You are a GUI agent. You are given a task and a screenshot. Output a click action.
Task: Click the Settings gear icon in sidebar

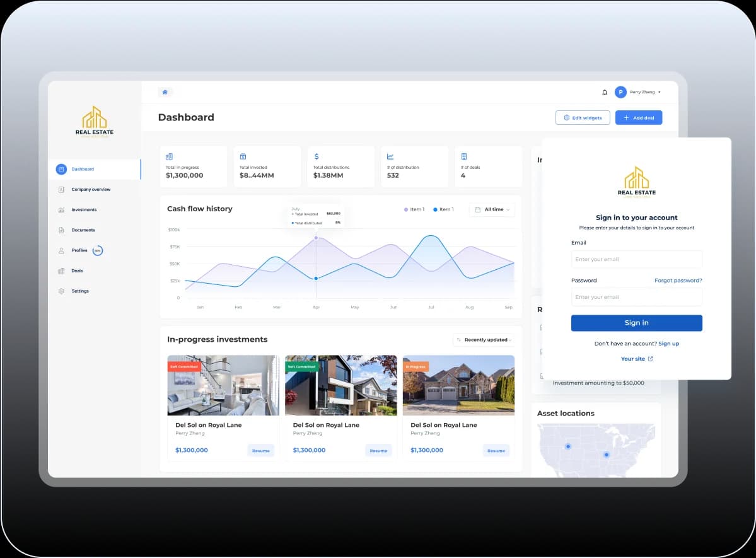61,291
